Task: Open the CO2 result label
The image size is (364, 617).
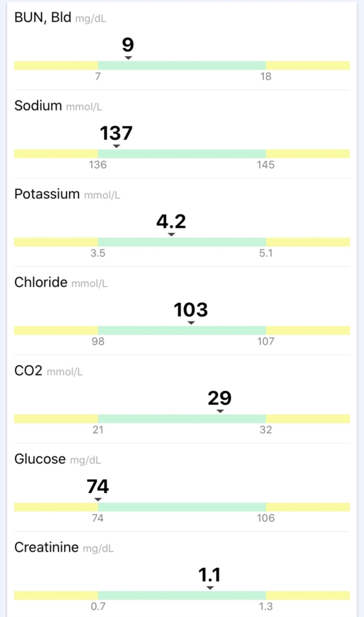Action: click(x=28, y=371)
